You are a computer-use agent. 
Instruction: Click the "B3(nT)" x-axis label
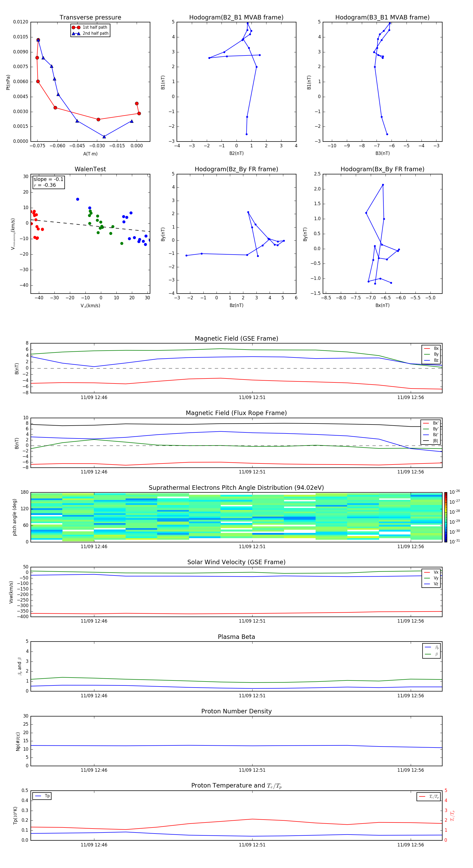(382, 153)
